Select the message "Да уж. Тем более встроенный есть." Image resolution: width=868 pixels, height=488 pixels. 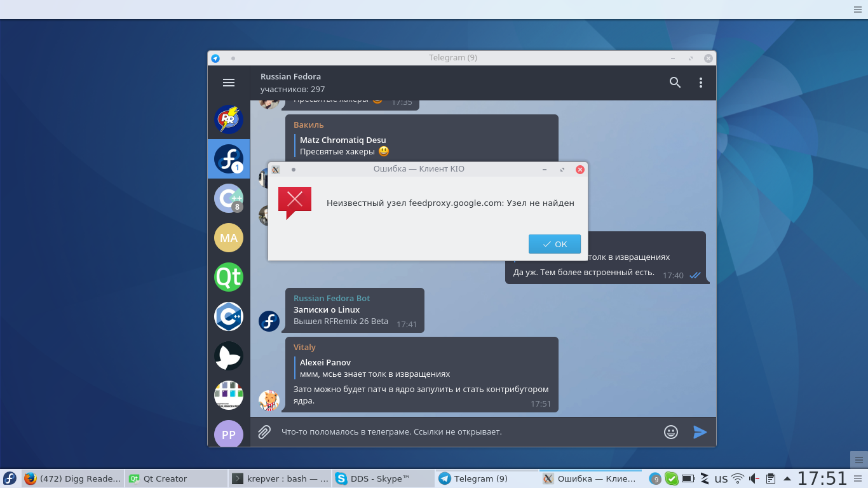coord(584,273)
